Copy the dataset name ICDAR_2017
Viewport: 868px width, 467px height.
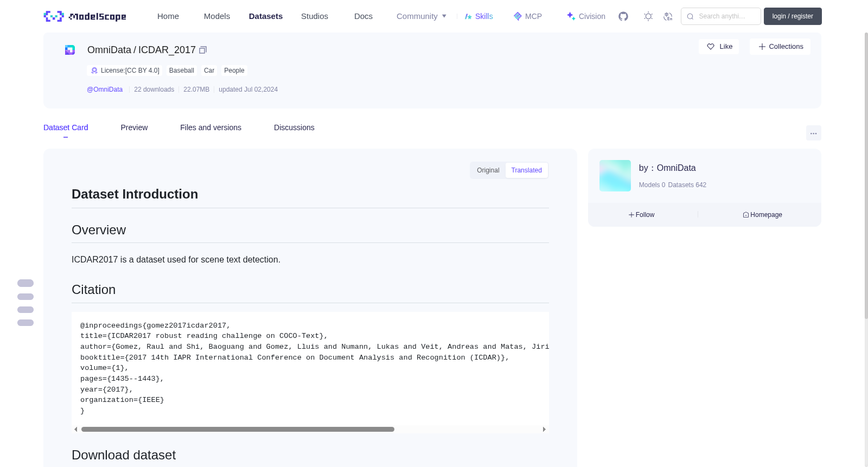(x=203, y=50)
